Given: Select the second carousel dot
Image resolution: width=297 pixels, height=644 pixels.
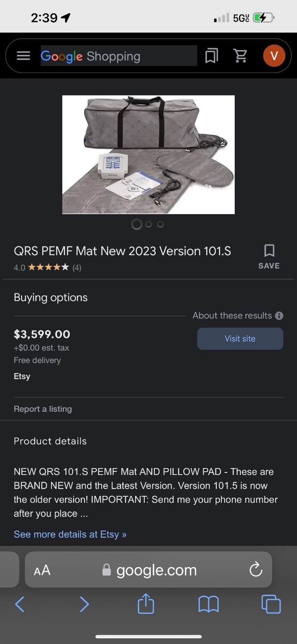Looking at the screenshot, I should coord(148,224).
